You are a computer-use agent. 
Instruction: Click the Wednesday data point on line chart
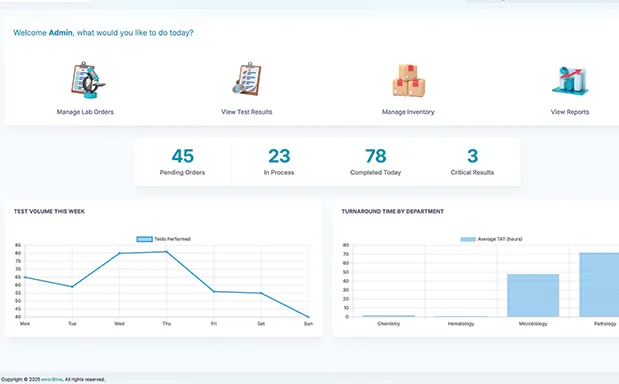tap(119, 253)
